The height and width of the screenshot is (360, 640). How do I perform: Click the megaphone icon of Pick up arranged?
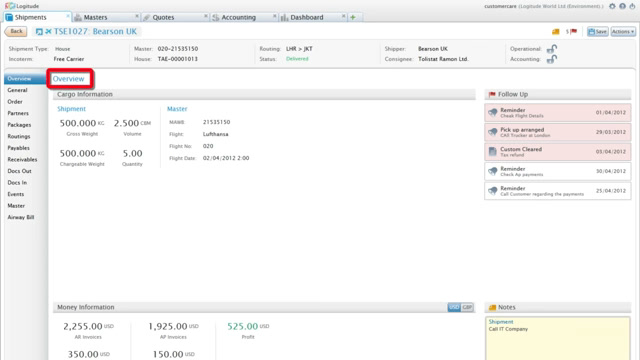click(493, 132)
